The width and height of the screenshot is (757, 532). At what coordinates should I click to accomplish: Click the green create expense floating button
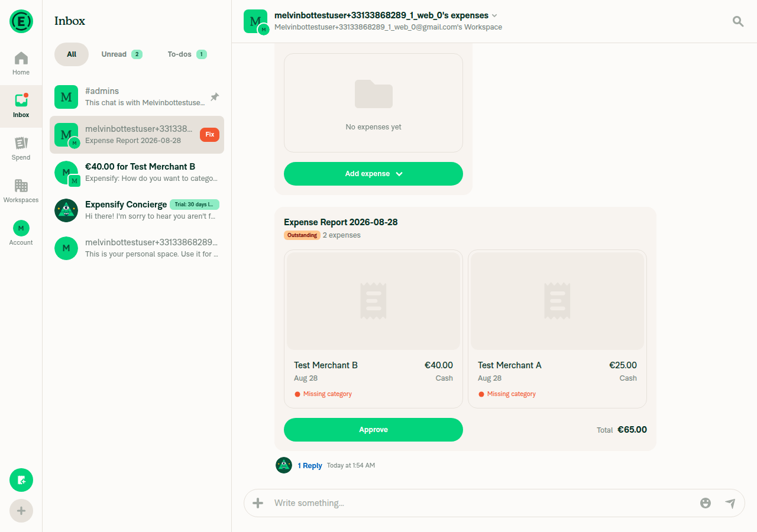21,480
